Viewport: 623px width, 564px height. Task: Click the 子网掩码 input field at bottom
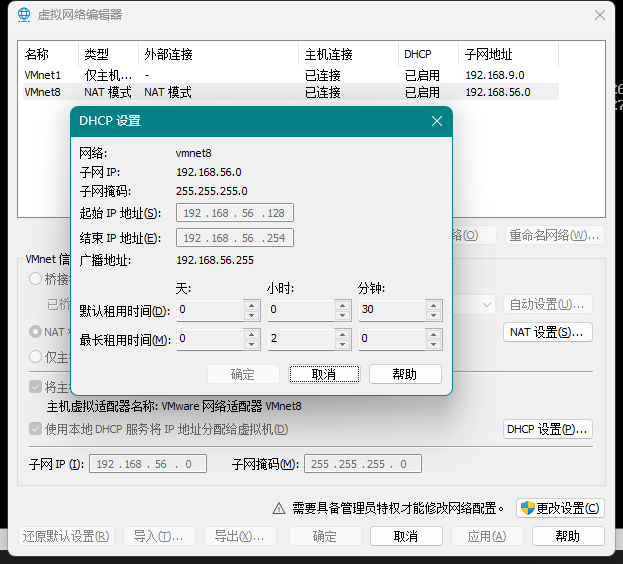pyautogui.click(x=363, y=464)
